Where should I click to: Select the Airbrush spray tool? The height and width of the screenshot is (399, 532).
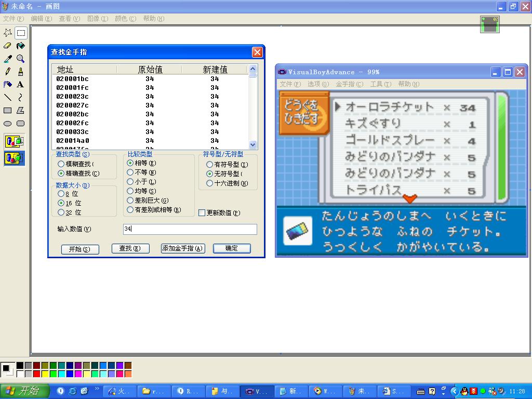pos(8,84)
